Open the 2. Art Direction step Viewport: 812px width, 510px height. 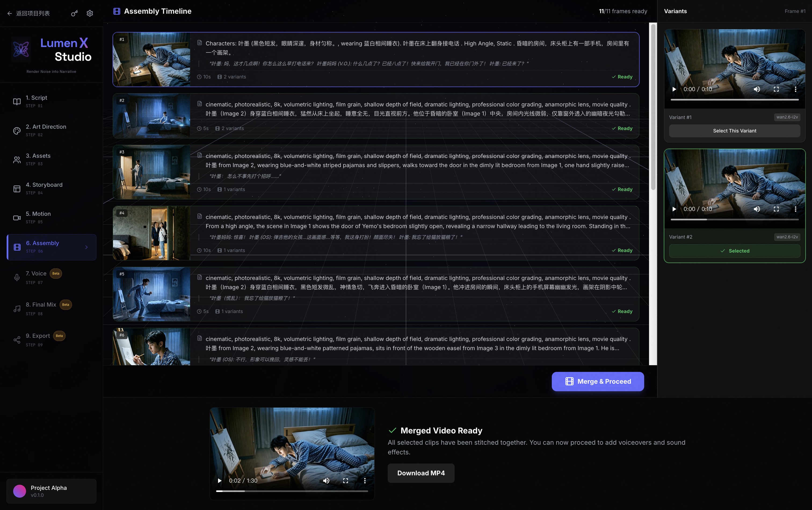coord(51,130)
